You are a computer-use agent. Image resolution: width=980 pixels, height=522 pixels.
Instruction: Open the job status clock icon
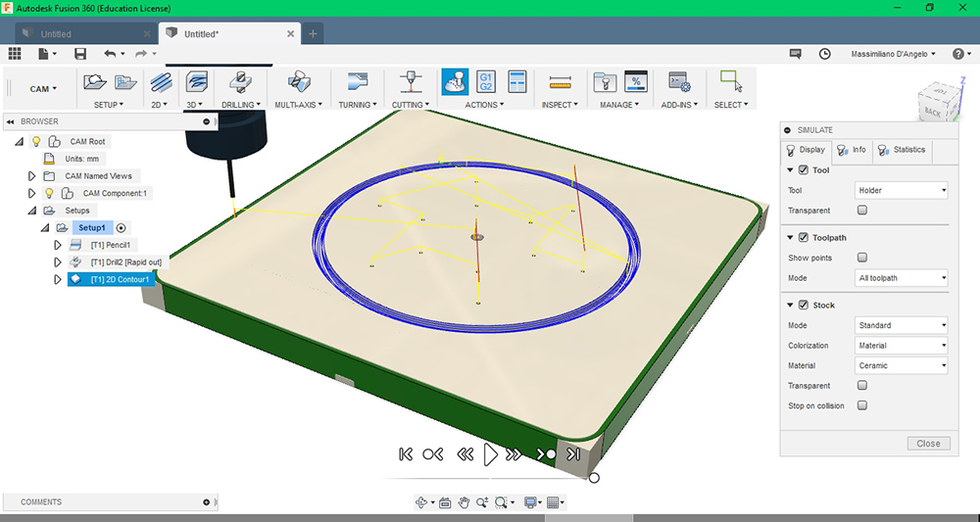[x=825, y=54]
